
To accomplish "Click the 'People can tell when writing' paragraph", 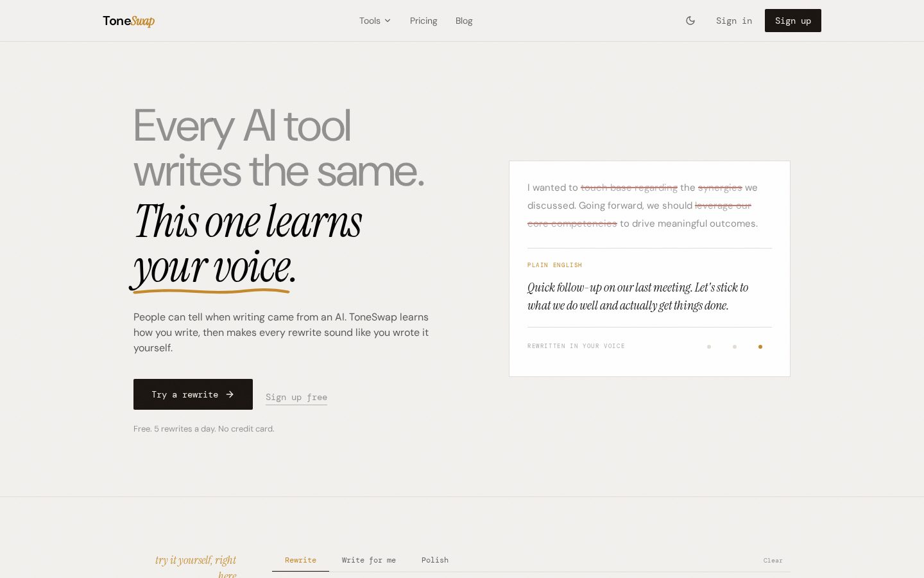I will (281, 332).
